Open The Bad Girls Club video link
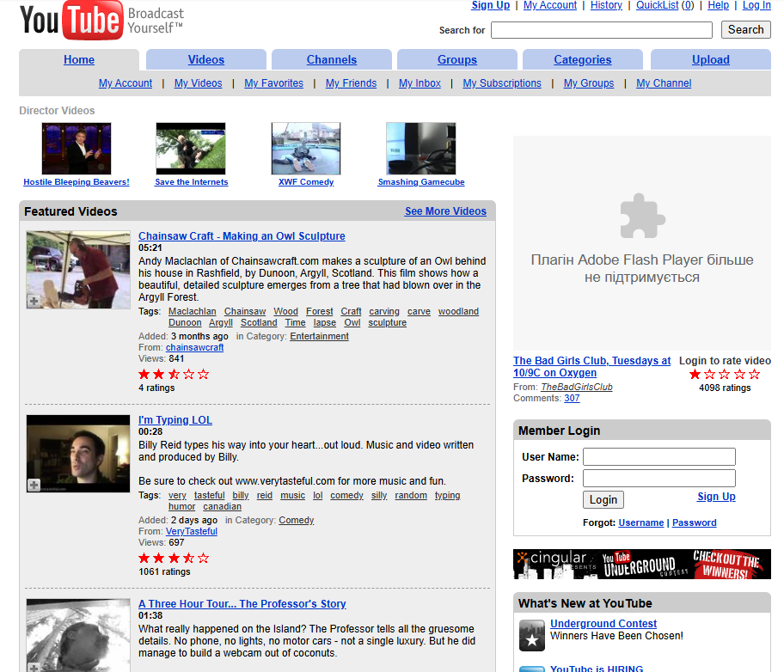 592,366
